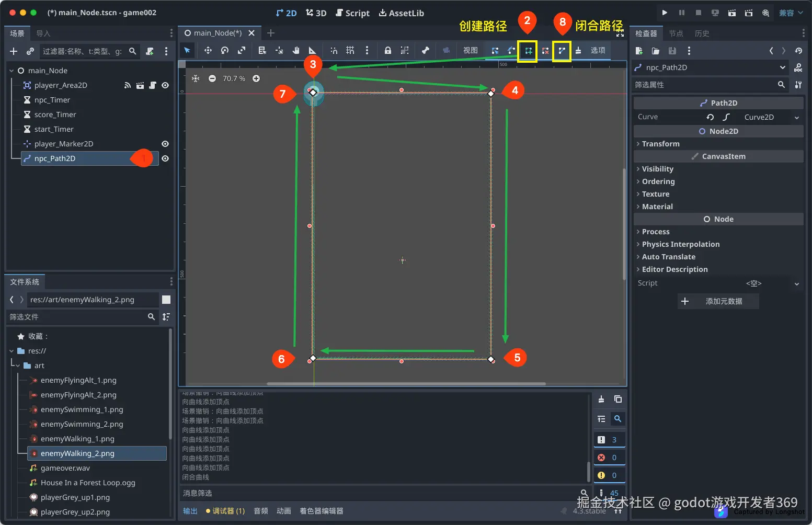Open the Script property dropdown

(x=797, y=283)
